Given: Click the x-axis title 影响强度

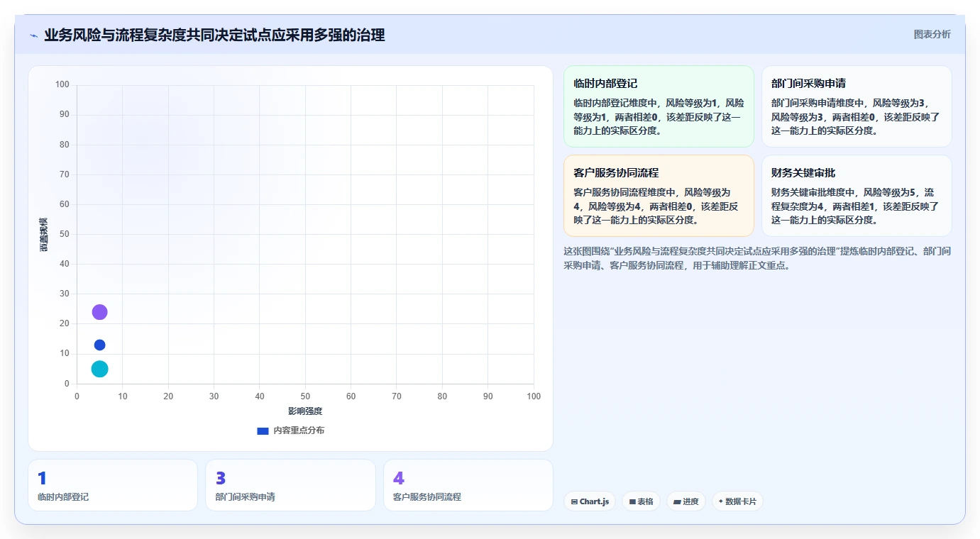Looking at the screenshot, I should tap(305, 411).
